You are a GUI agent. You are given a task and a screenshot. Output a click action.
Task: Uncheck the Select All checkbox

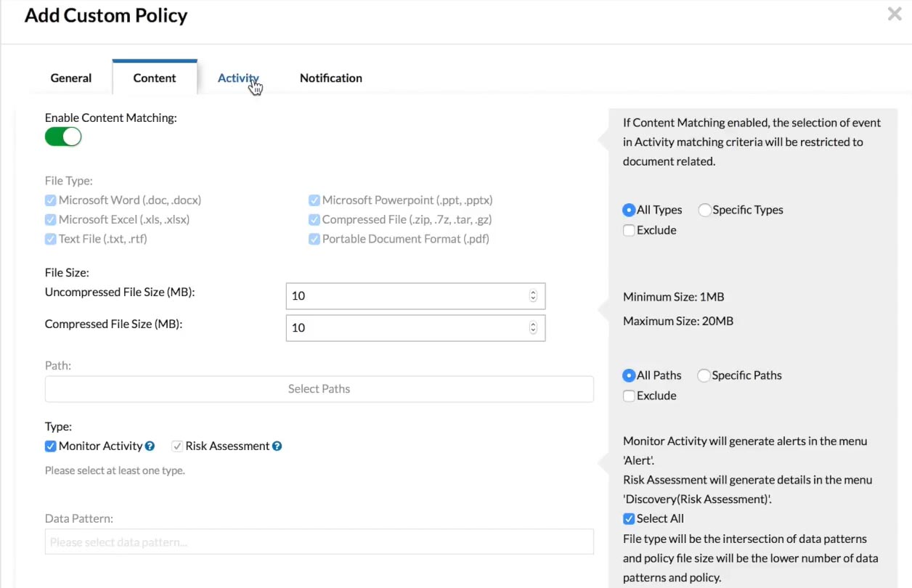click(629, 519)
